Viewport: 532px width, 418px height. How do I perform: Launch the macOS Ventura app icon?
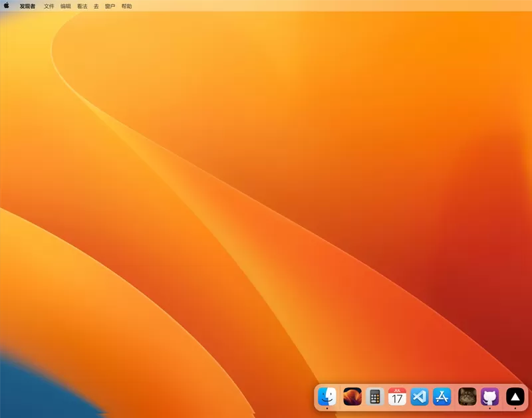coord(352,397)
